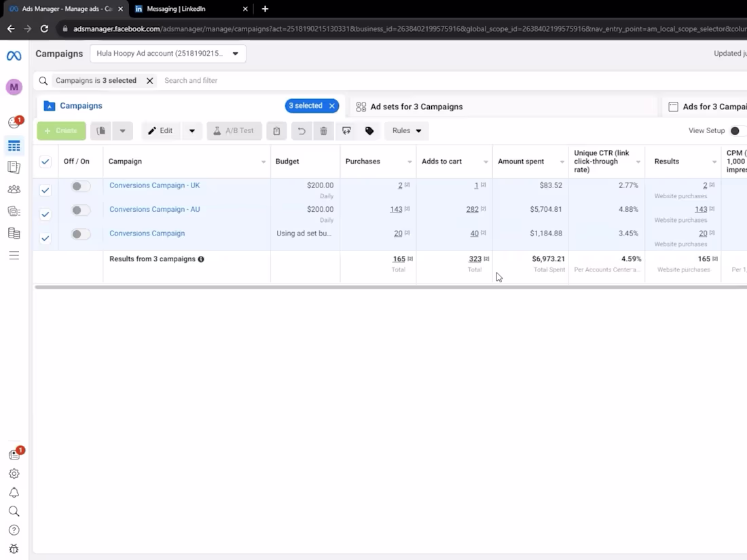Click the trash Delete icon in the toolbar
The width and height of the screenshot is (747, 560).
coord(323,131)
